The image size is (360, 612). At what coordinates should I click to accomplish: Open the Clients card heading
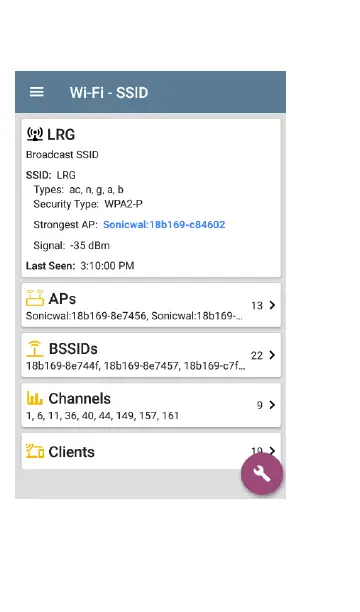tap(71, 452)
